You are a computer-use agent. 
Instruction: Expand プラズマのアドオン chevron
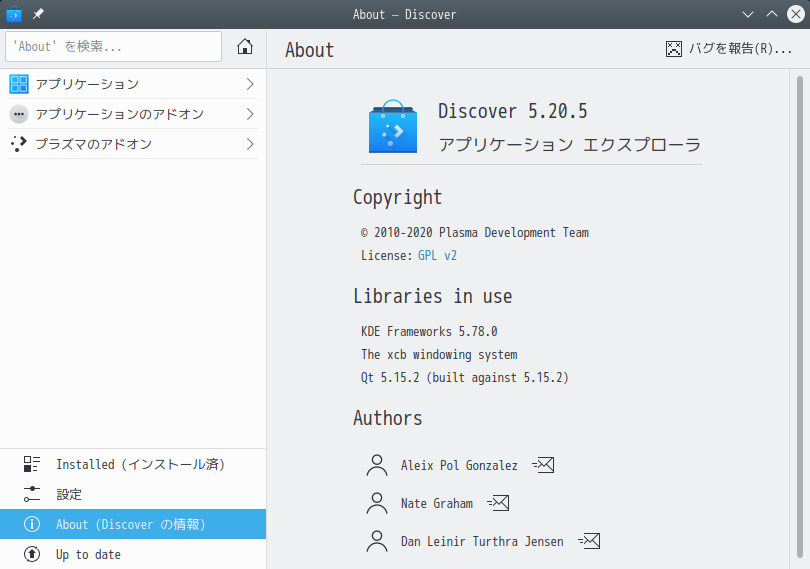(250, 144)
